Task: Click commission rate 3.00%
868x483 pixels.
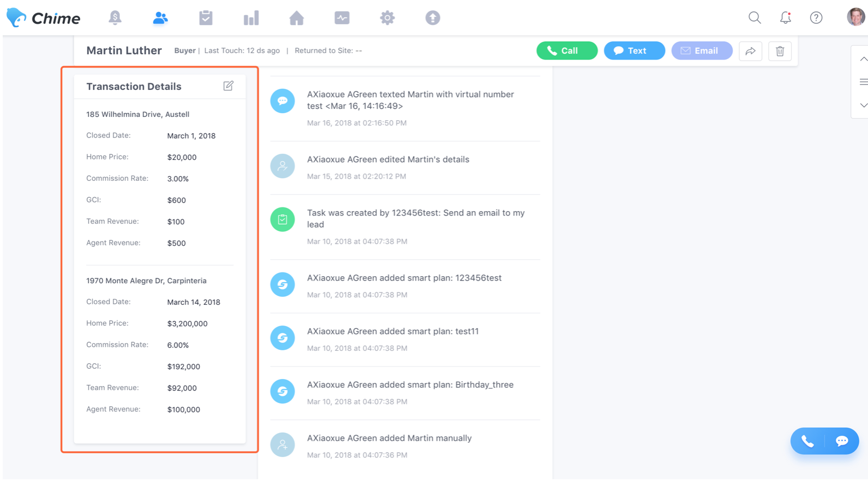Action: pos(177,179)
